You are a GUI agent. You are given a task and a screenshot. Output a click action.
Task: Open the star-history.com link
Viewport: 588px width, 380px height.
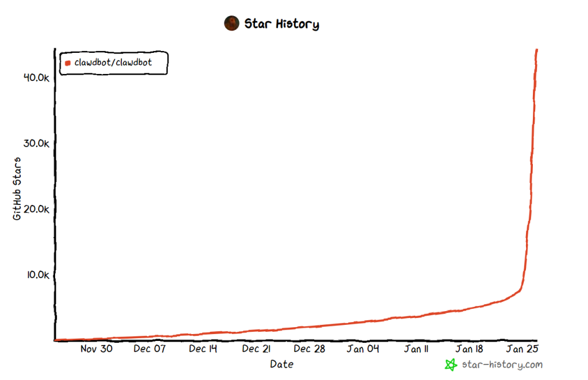(x=502, y=365)
